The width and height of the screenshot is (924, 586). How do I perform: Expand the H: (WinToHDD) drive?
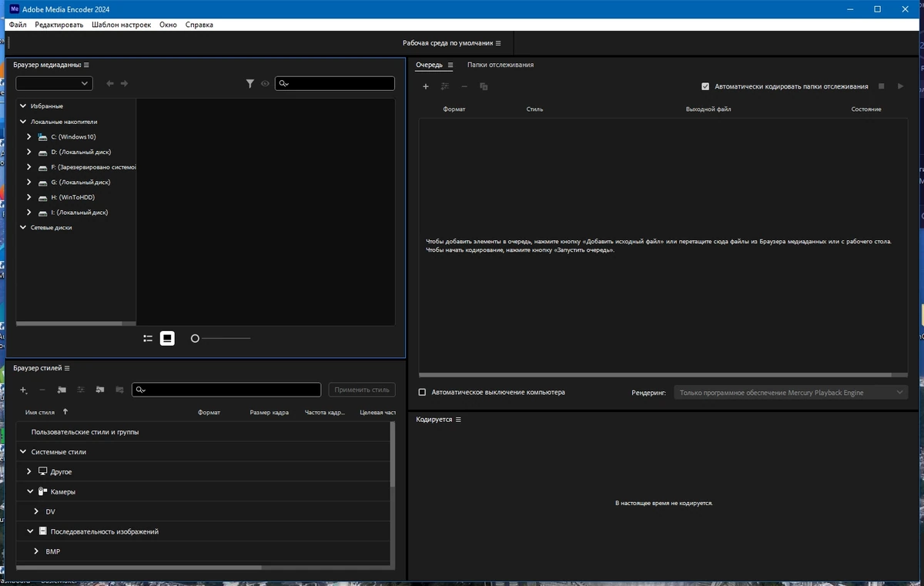[x=28, y=197]
